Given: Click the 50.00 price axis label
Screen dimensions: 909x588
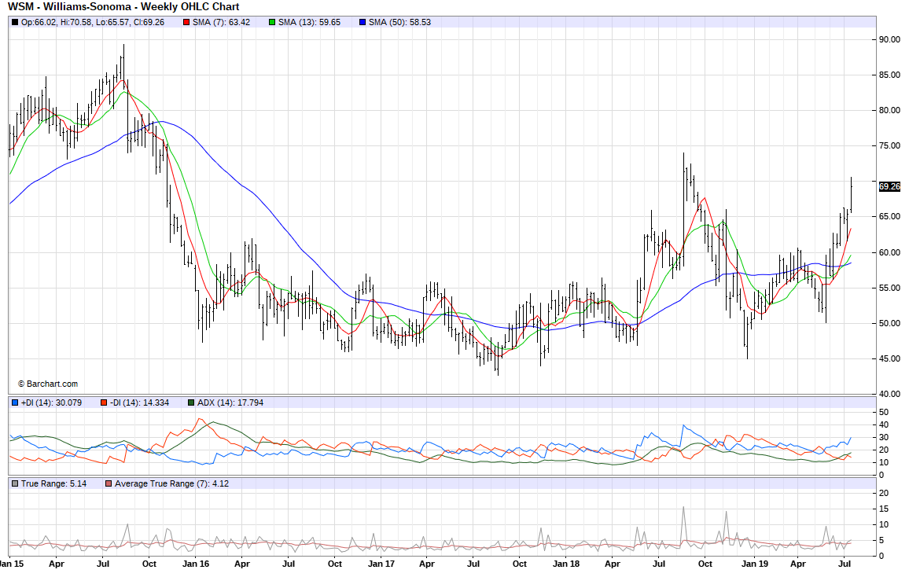Looking at the screenshot, I should pos(890,323).
